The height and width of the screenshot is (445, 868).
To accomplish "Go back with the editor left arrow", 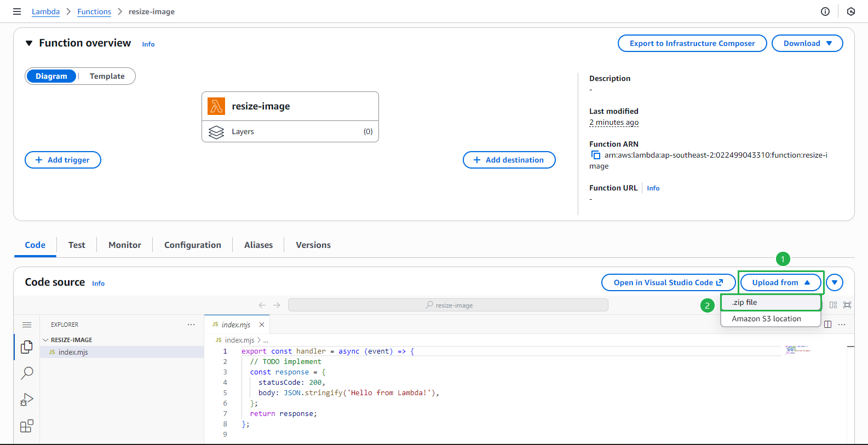I will (262, 305).
